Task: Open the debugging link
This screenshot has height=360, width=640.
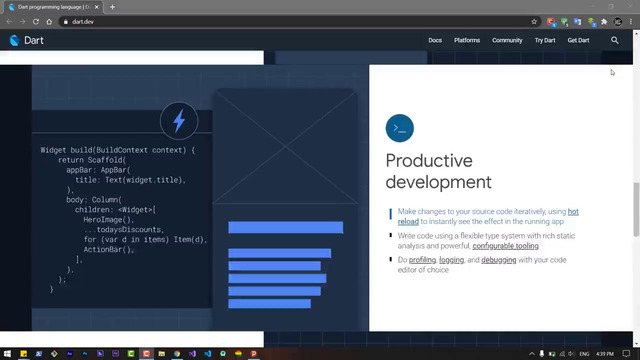Action: pos(498,260)
